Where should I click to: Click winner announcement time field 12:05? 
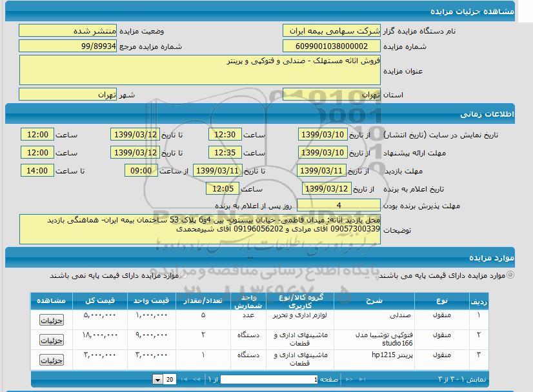tap(223, 188)
